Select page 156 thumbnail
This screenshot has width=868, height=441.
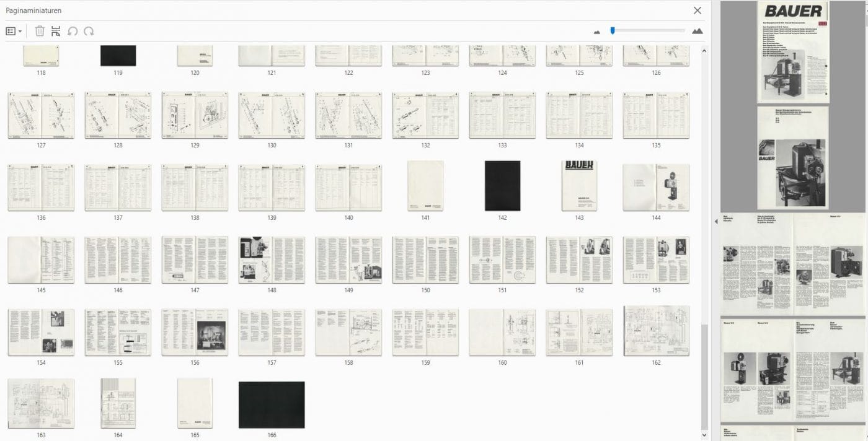click(195, 332)
